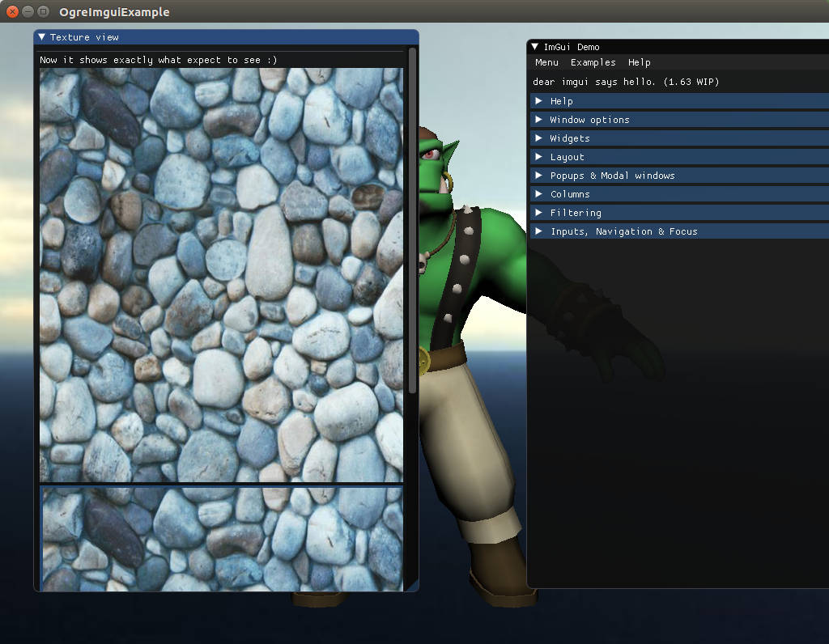Minimize the OgreImguiExample window
This screenshot has width=829, height=644.
tap(28, 11)
